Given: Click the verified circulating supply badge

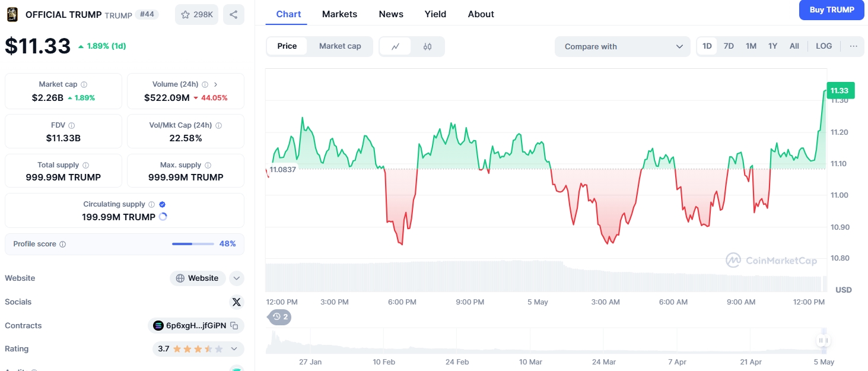Looking at the screenshot, I should pyautogui.click(x=163, y=205).
